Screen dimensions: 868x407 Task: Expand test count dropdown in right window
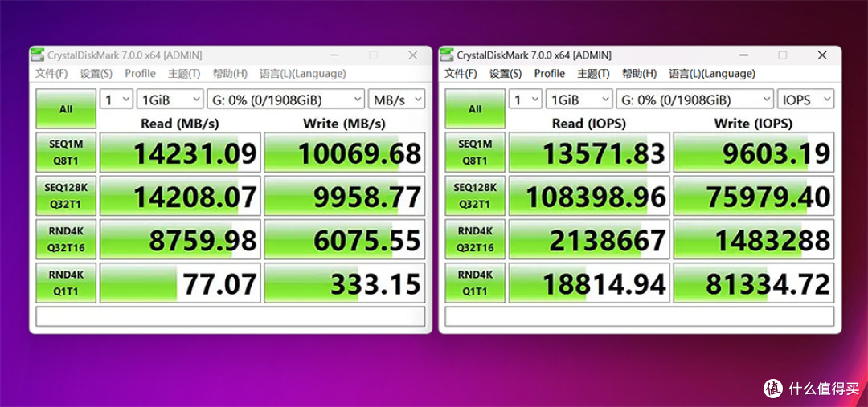pos(526,100)
